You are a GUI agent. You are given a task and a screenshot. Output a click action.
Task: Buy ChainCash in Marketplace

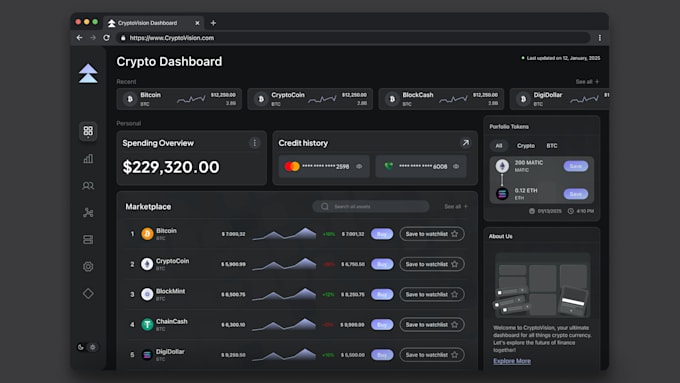pos(382,324)
